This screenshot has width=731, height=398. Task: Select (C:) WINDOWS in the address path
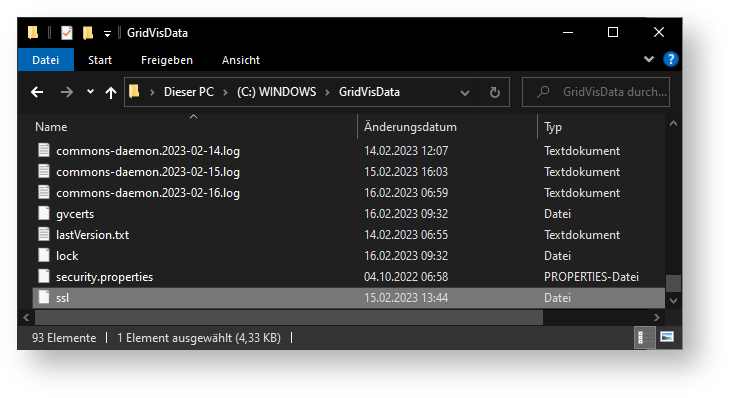(276, 92)
